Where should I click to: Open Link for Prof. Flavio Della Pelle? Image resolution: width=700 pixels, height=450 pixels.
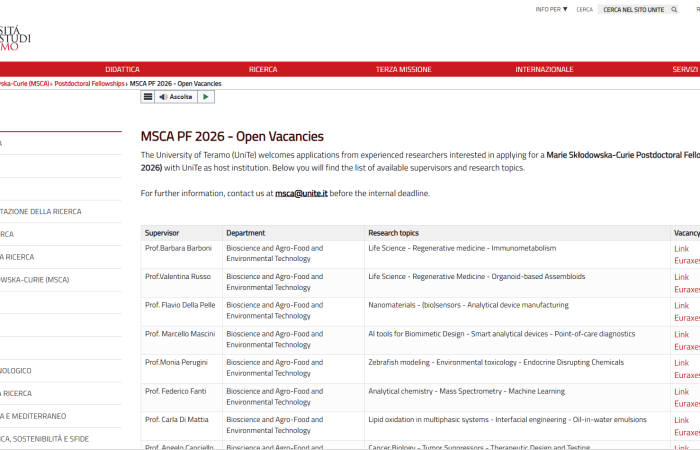(x=682, y=306)
